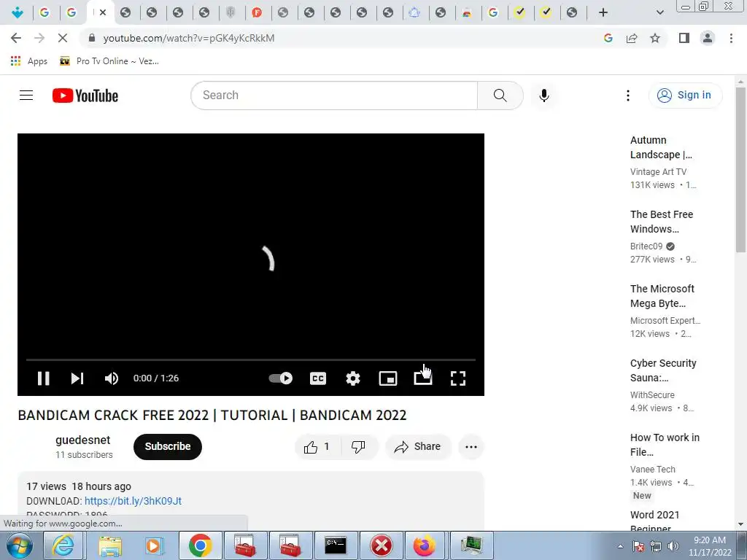Open command prompt taskbar window
The height and width of the screenshot is (560, 747).
(336, 545)
